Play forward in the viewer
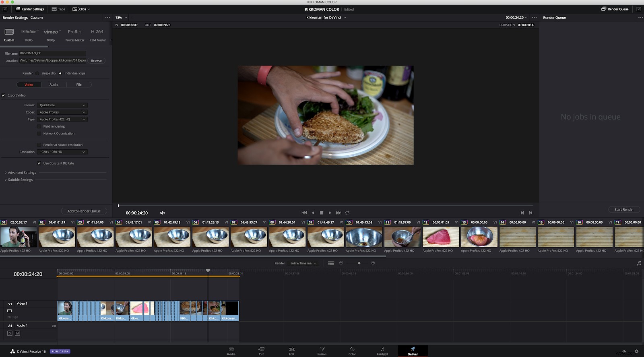644x357 pixels. click(330, 213)
